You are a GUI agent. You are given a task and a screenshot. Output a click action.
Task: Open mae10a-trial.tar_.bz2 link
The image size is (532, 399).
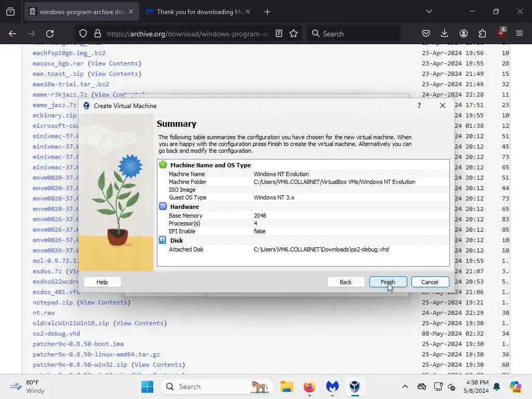tap(71, 84)
